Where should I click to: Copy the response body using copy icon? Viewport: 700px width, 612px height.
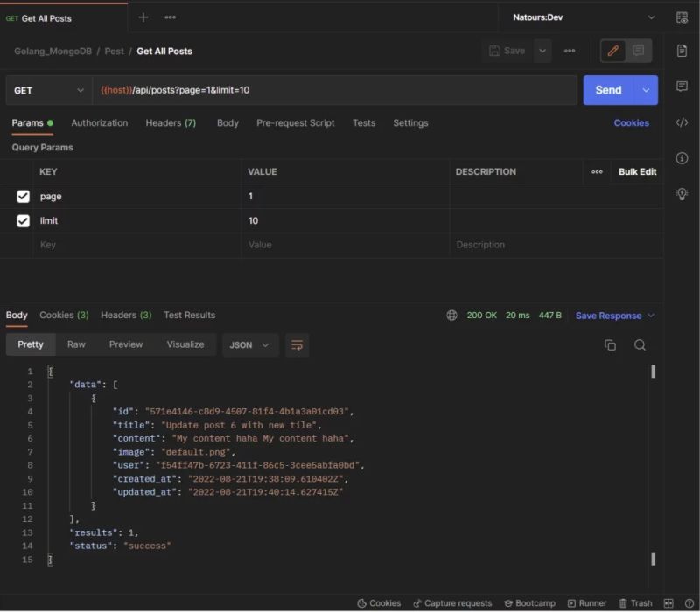pyautogui.click(x=610, y=345)
